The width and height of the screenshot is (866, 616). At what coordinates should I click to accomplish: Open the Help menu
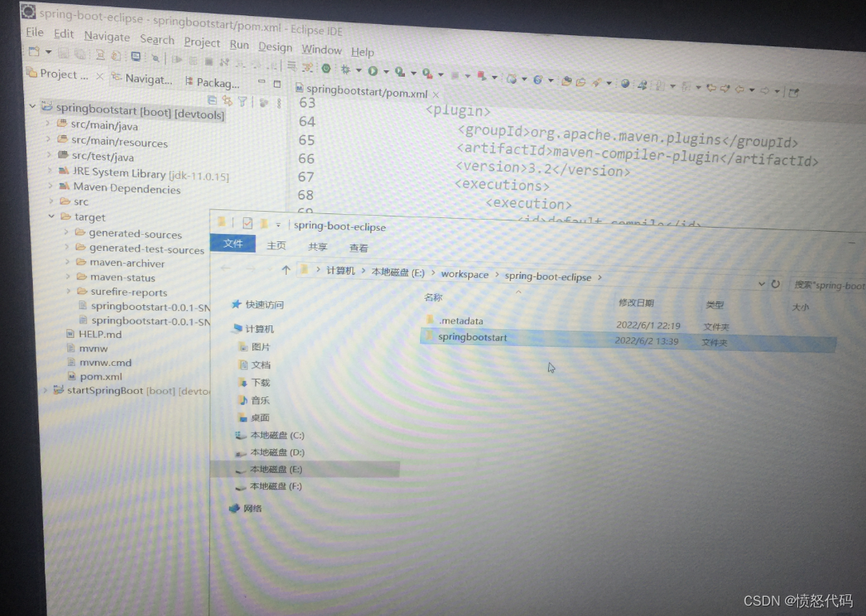click(x=363, y=52)
